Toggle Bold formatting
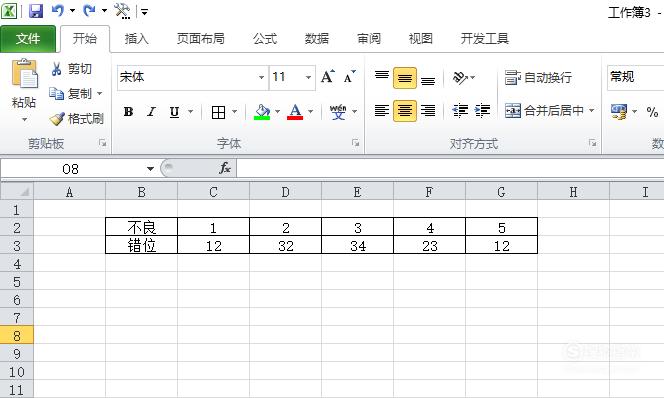The height and width of the screenshot is (398, 664). pyautogui.click(x=128, y=112)
